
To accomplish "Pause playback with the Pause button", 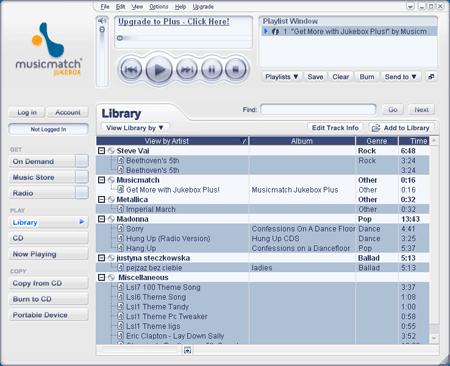I will click(211, 70).
